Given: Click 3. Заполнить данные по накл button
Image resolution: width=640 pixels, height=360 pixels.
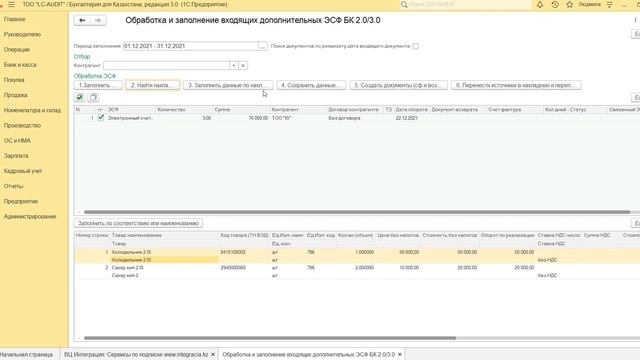Looking at the screenshot, I should 228,85.
